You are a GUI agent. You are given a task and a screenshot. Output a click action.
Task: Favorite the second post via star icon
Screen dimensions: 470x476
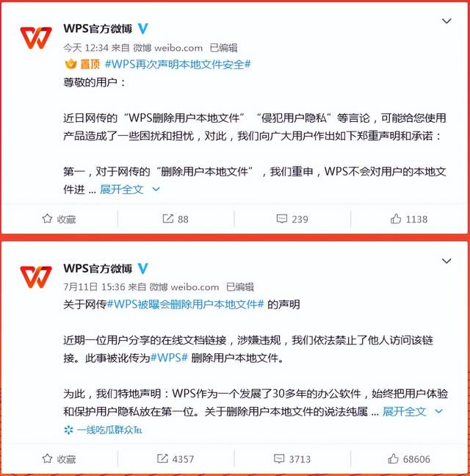pyautogui.click(x=47, y=458)
